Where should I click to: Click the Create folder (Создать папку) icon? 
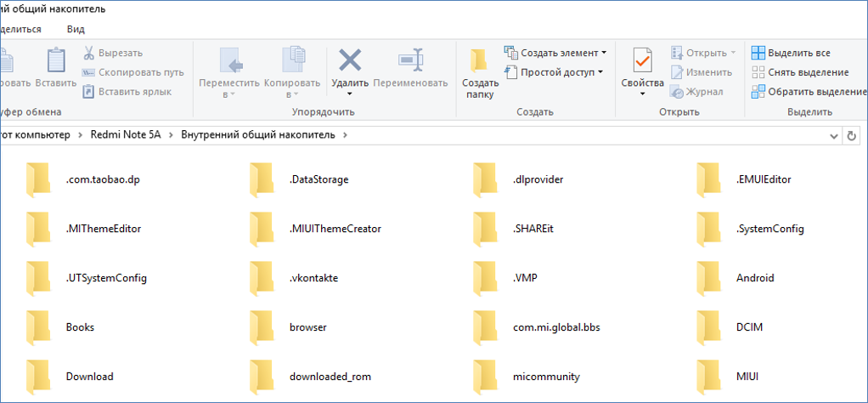(x=480, y=60)
